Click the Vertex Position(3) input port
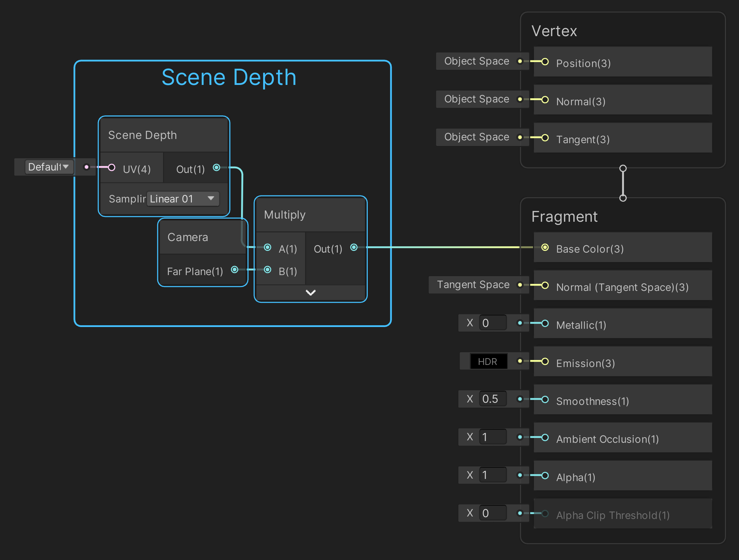This screenshot has height=560, width=739. click(545, 62)
